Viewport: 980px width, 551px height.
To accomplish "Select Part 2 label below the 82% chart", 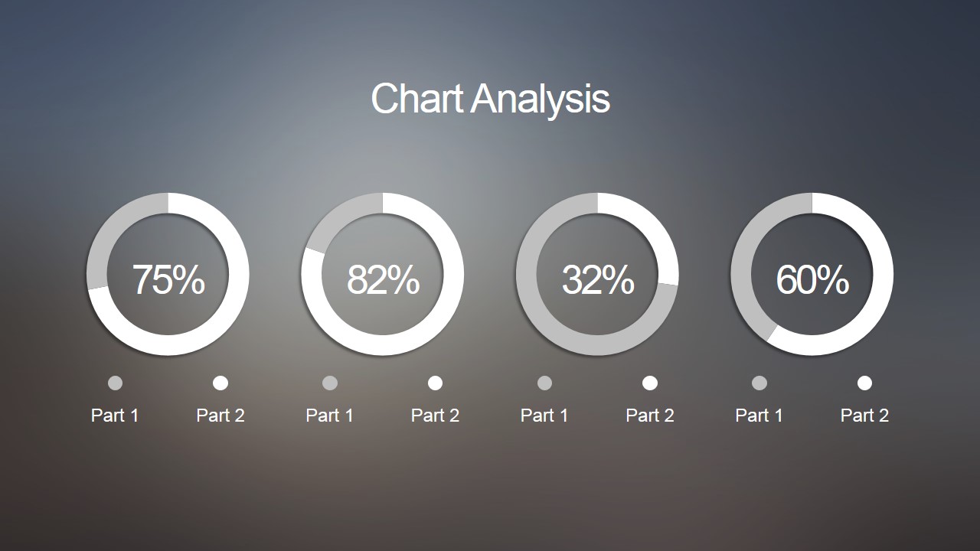I will point(435,416).
